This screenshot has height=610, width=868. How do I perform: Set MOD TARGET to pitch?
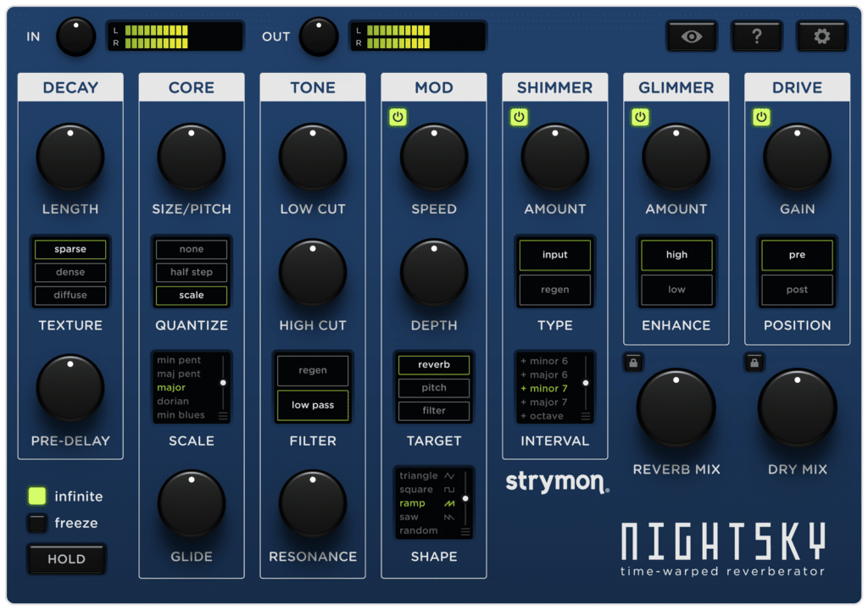pos(433,388)
